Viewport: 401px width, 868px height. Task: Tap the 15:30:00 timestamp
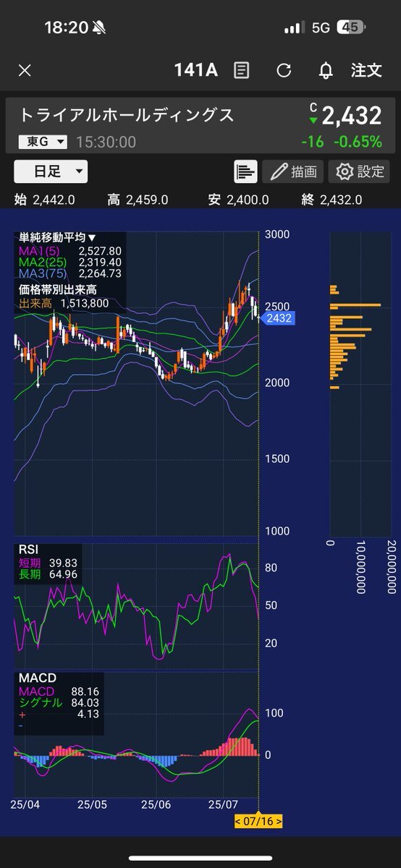(106, 142)
